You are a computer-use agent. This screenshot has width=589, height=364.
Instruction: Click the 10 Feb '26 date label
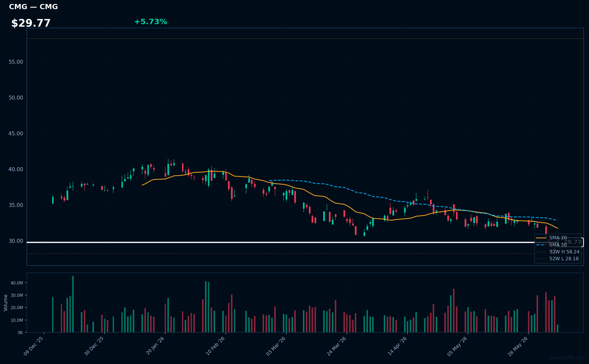tap(215, 346)
